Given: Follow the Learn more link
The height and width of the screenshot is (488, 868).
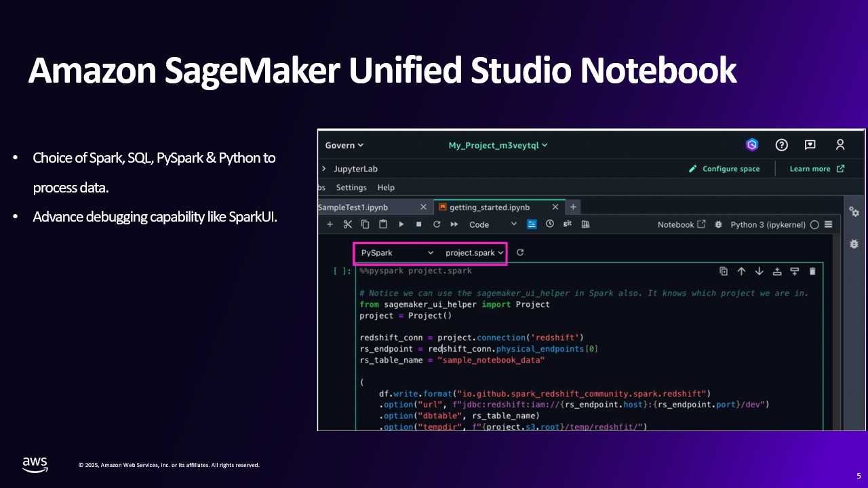Looking at the screenshot, I should tap(817, 169).
